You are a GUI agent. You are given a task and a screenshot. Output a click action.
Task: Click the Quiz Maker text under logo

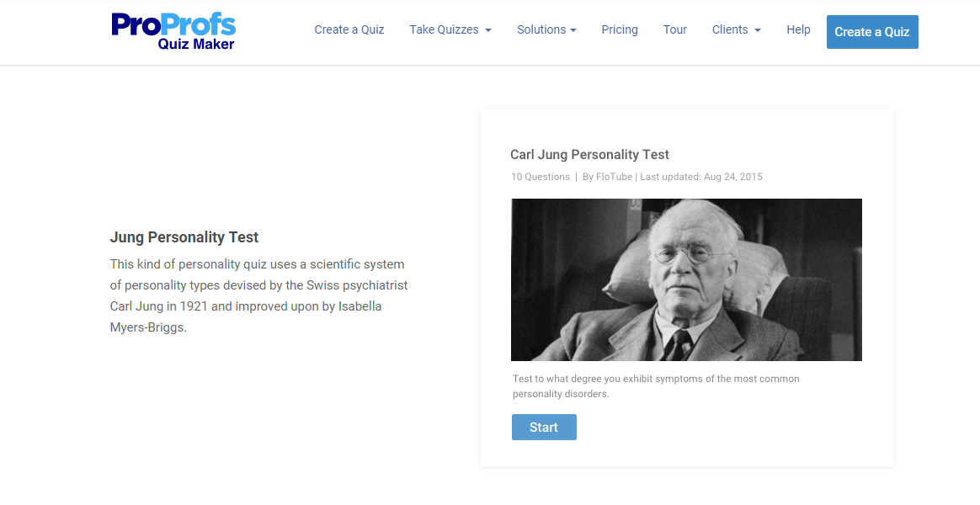pyautogui.click(x=196, y=44)
